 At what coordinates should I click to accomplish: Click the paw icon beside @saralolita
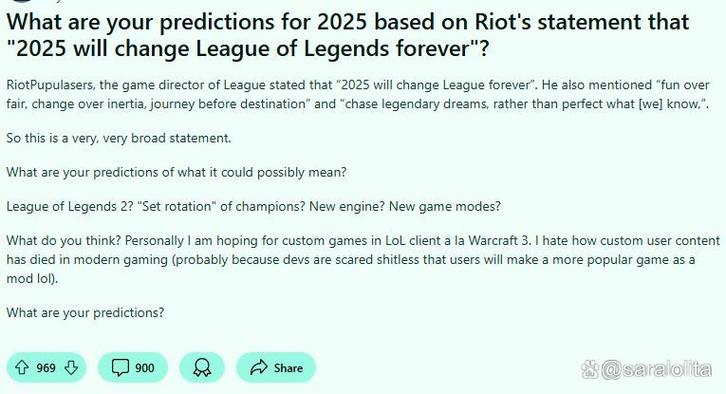coord(590,369)
